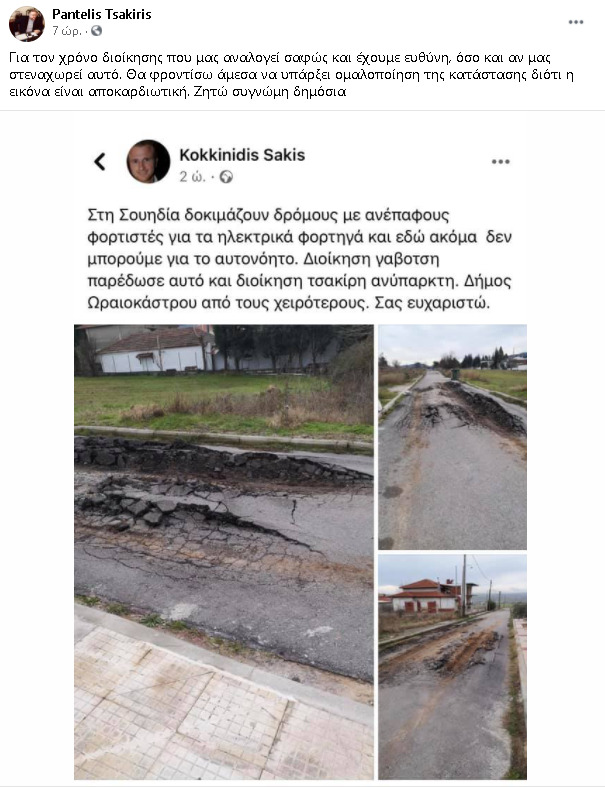Open the large damaged road photo
The image size is (605, 787).
224,552
